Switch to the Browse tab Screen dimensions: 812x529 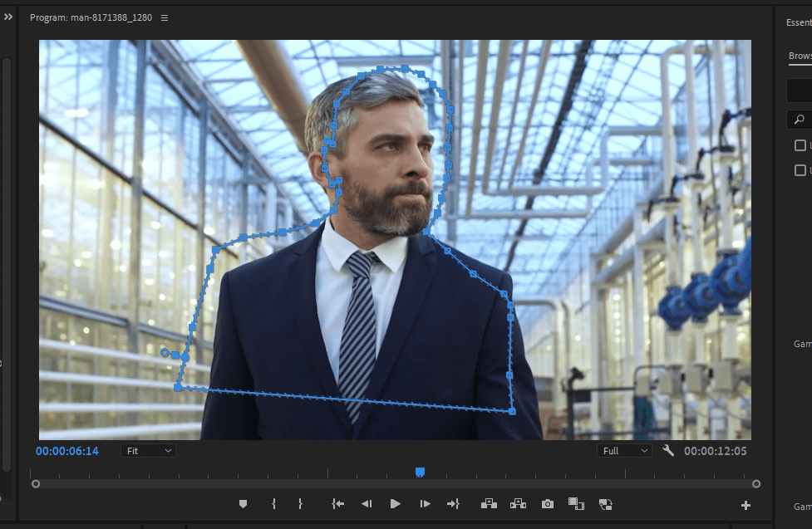800,56
